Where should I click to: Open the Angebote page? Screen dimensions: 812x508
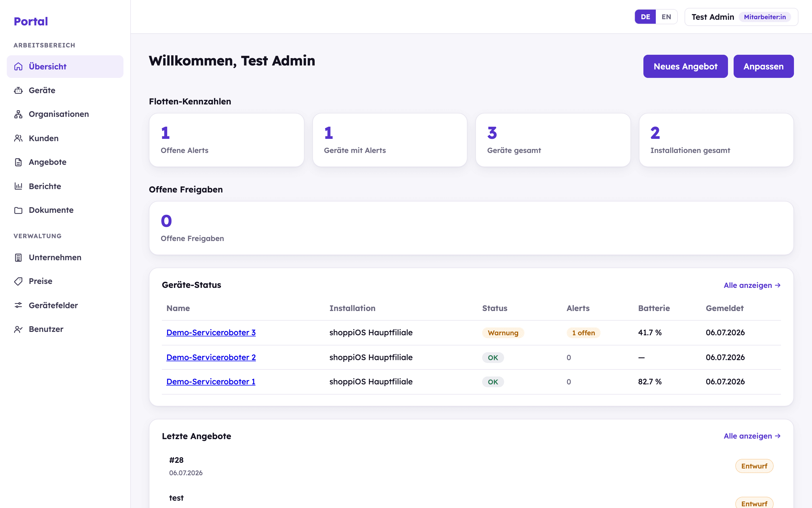tap(65, 162)
